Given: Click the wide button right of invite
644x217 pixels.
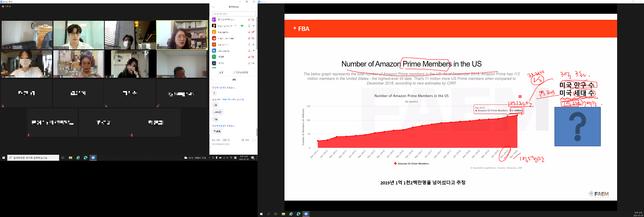Looking at the screenshot, I should coord(241,72).
